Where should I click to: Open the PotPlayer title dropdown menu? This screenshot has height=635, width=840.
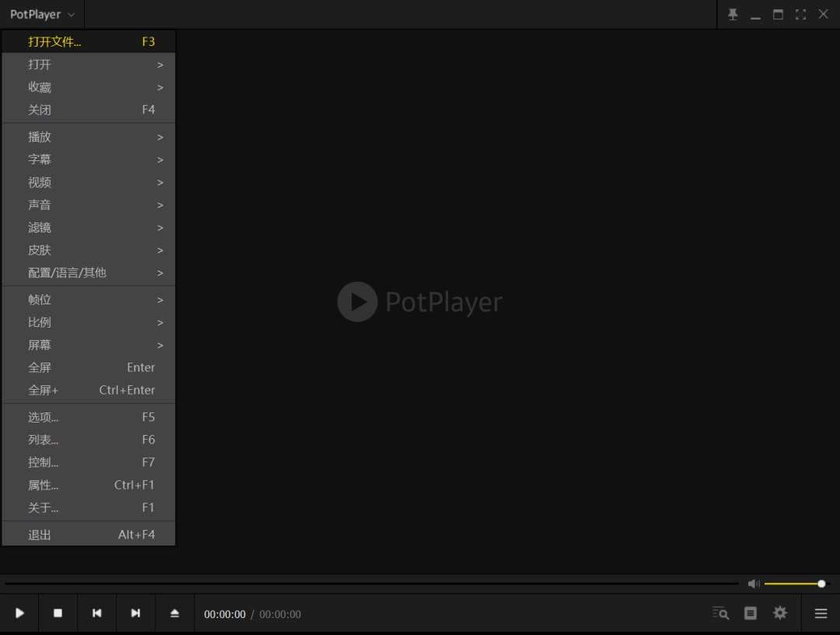43,15
